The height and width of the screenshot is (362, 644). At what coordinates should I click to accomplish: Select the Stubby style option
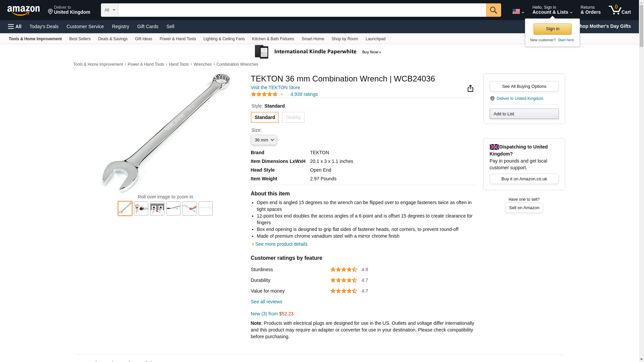(x=293, y=117)
